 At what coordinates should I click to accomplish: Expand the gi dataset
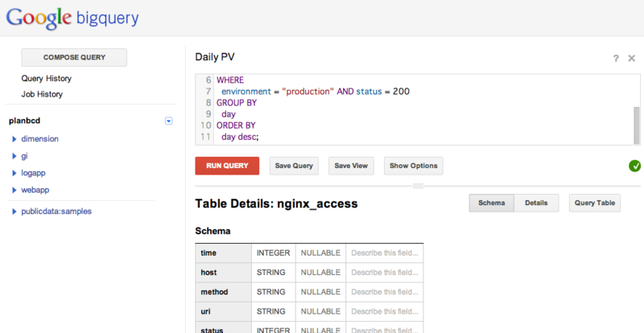pyautogui.click(x=14, y=156)
